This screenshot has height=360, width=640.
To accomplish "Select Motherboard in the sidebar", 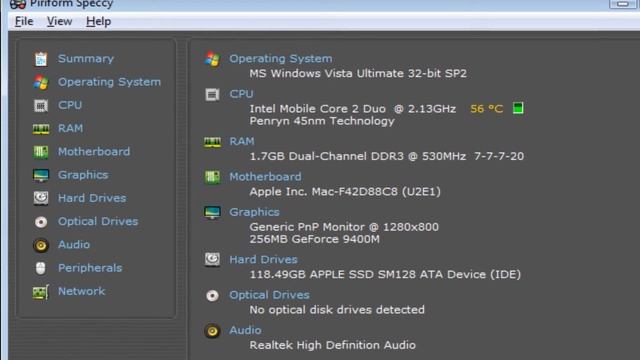I will tap(94, 152).
